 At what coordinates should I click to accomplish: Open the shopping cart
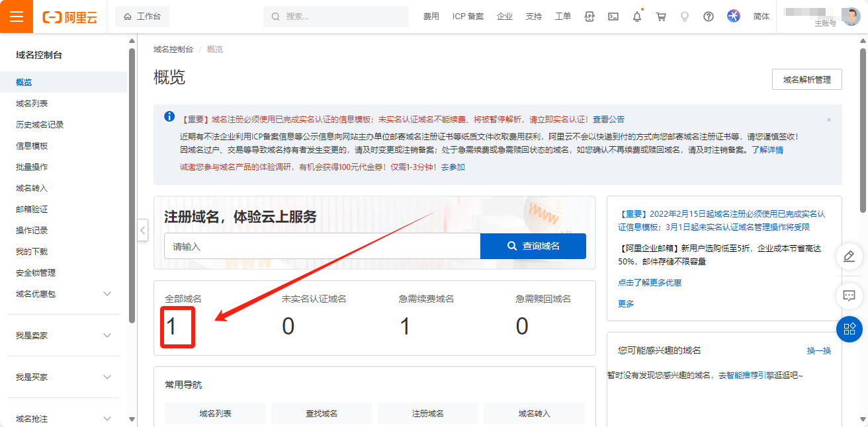tap(661, 17)
